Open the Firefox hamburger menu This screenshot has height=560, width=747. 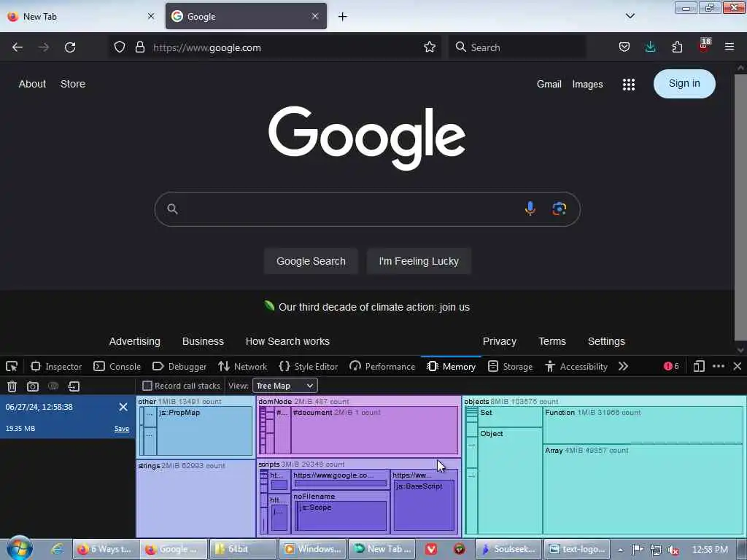pos(729,47)
